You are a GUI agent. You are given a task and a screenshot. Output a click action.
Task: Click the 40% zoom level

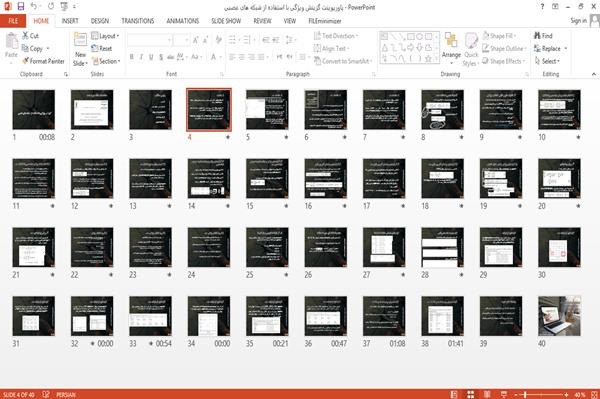[580, 394]
